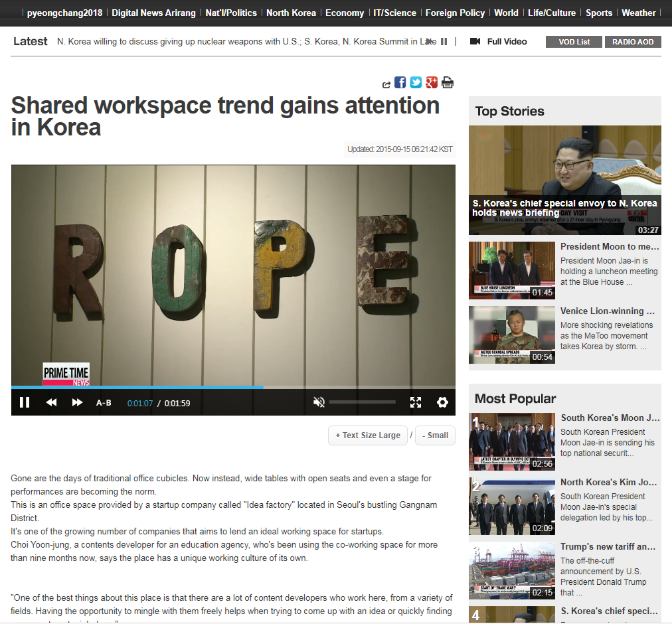
Task: Go to IT/Science section
Action: click(x=394, y=13)
